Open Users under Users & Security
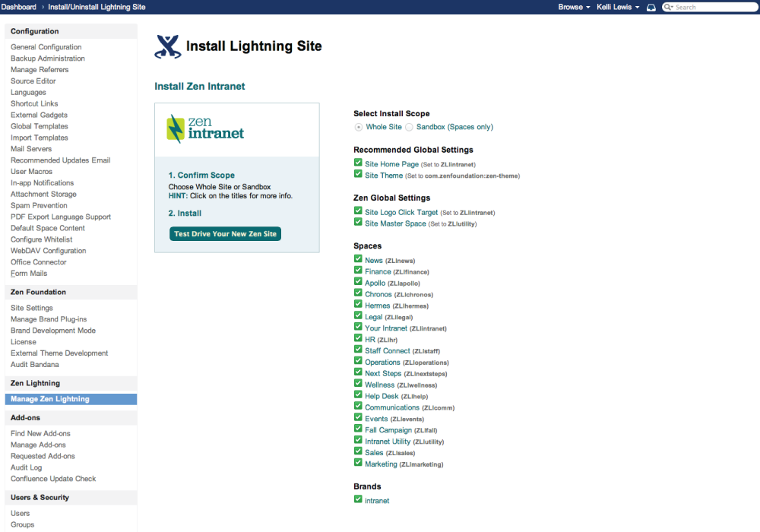The height and width of the screenshot is (532, 760). pos(21,513)
